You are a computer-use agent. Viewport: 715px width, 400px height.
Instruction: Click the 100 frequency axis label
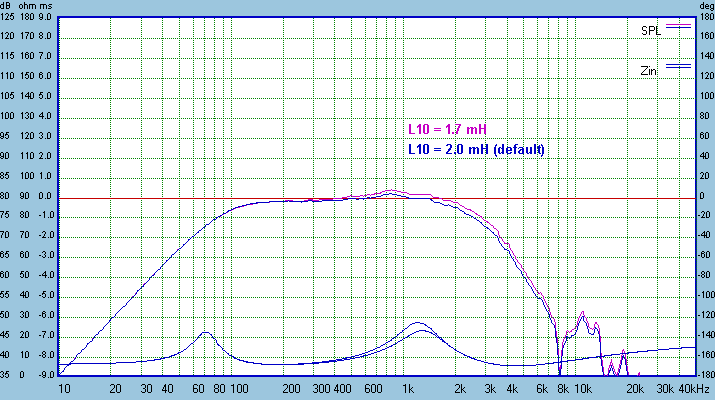[238, 388]
